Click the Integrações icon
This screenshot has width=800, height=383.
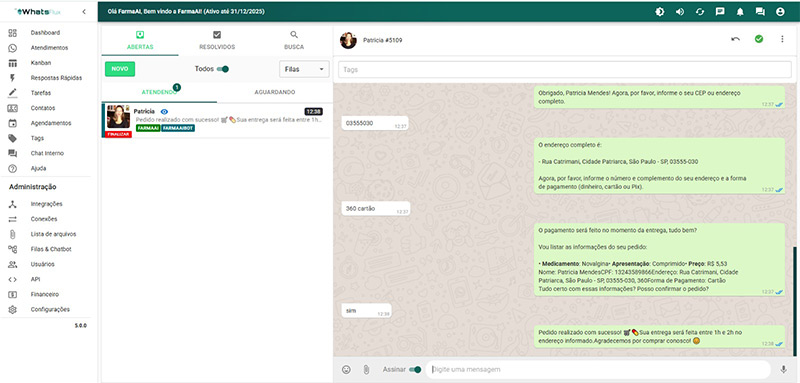pyautogui.click(x=13, y=204)
